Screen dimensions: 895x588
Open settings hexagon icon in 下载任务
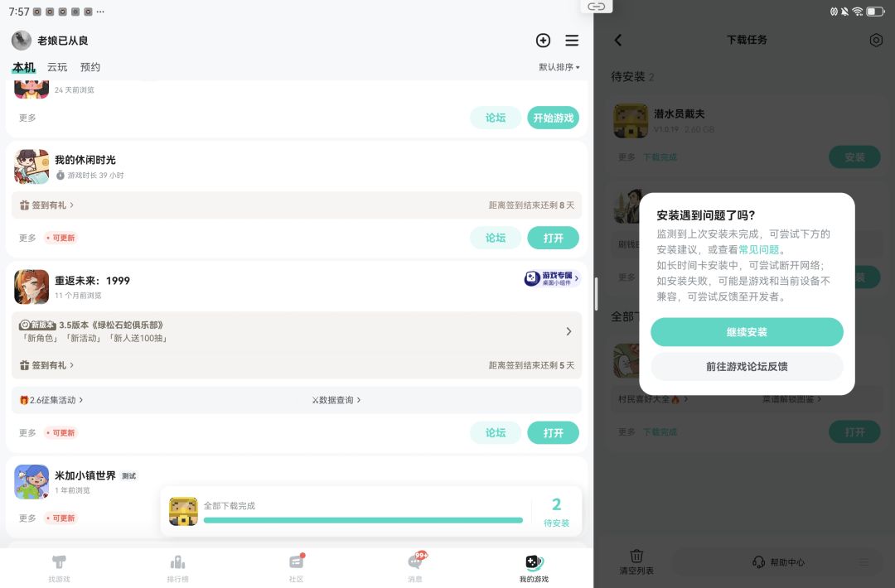coord(876,40)
